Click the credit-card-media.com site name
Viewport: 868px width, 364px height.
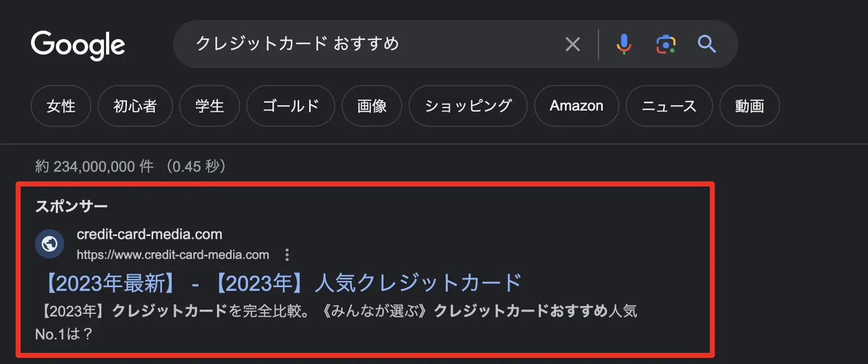click(149, 234)
